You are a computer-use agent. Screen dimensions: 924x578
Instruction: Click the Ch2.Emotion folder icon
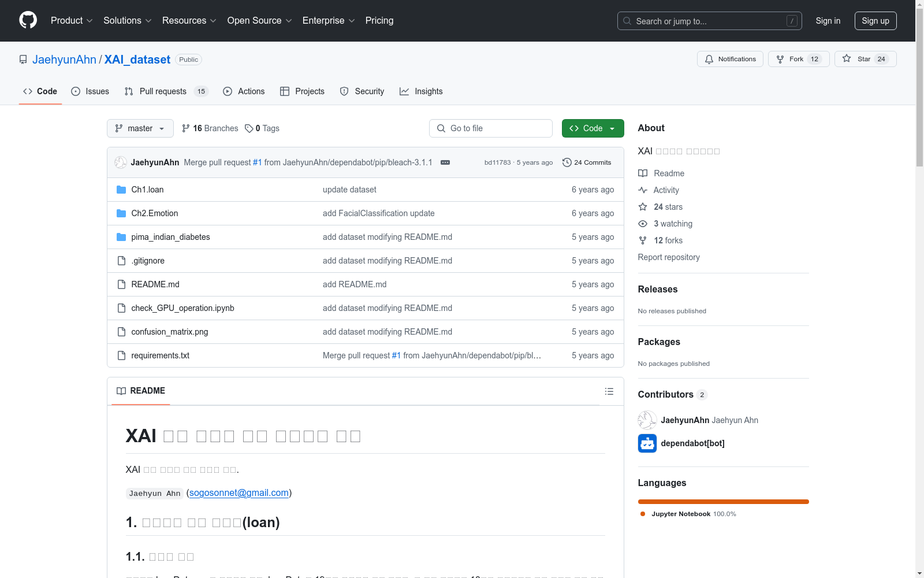pyautogui.click(x=121, y=213)
